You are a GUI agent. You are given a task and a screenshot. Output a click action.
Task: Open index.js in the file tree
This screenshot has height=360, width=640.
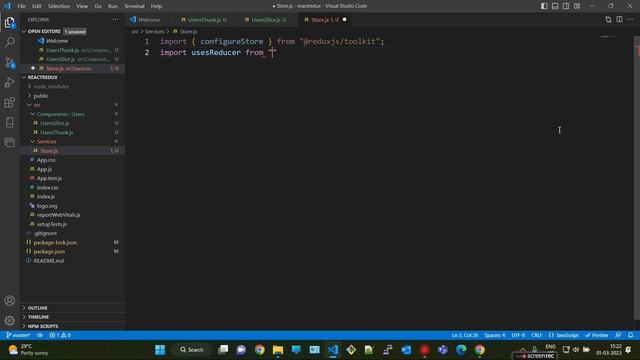46,196
